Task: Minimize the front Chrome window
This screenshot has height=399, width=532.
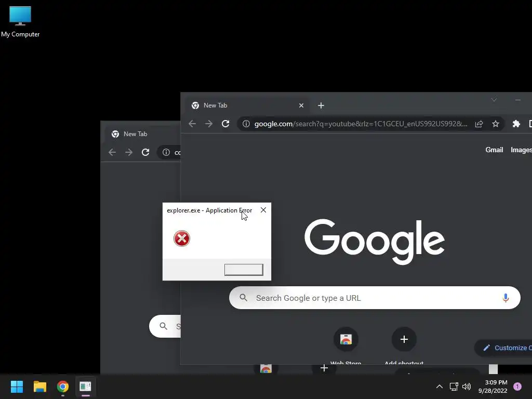Action: pos(518,100)
